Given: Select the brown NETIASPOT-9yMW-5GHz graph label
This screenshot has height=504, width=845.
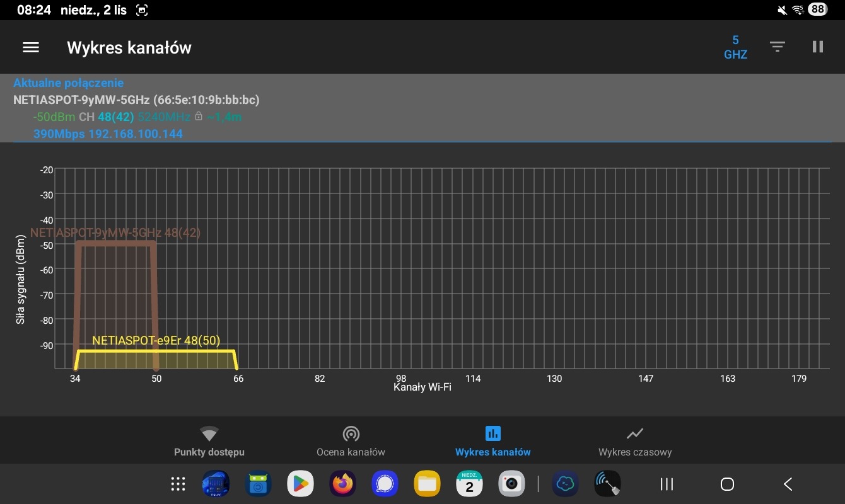Looking at the screenshot, I should (115, 232).
